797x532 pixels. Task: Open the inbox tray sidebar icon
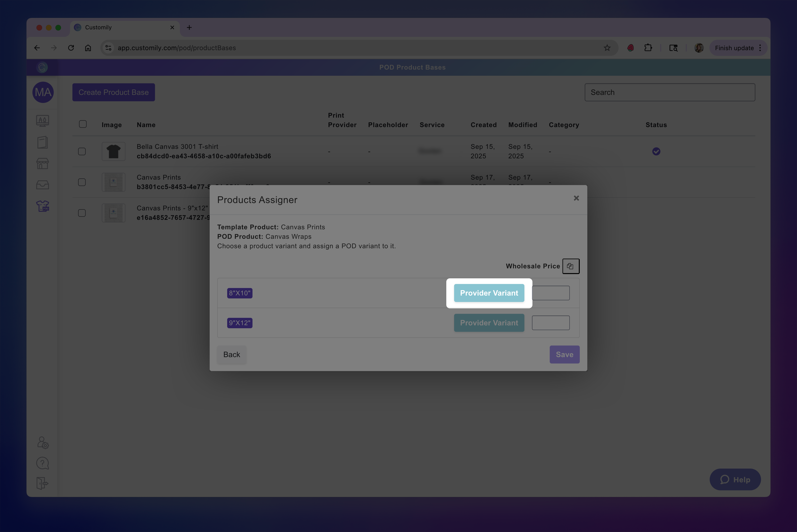(x=43, y=185)
